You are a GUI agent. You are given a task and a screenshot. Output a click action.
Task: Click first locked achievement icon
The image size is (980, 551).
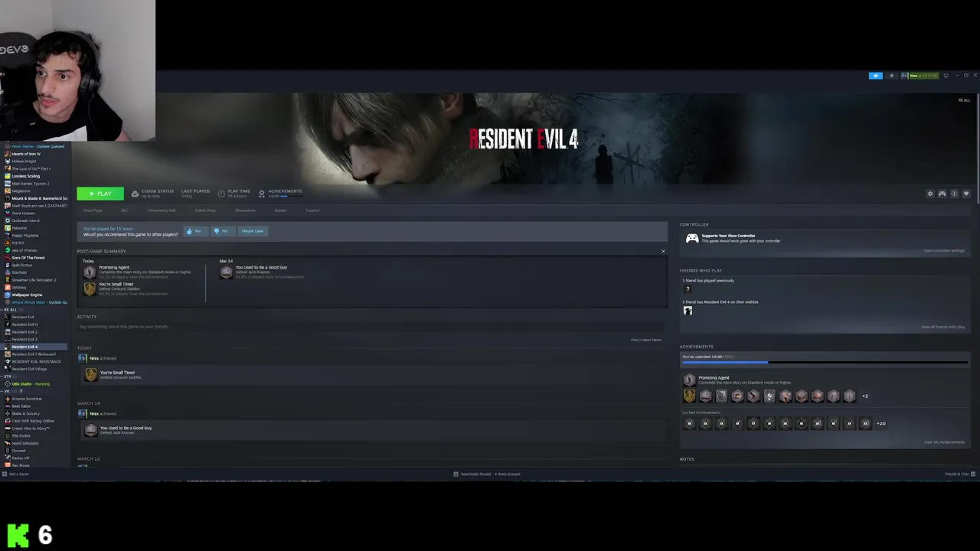[x=689, y=423]
